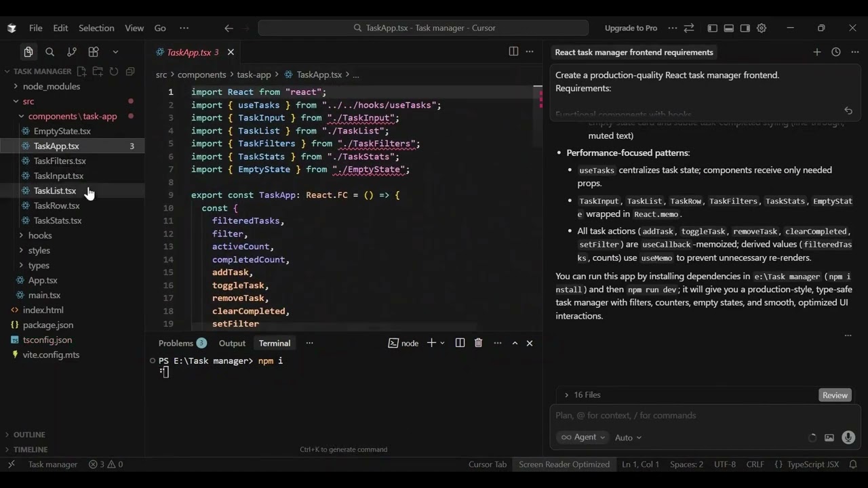Screen dimensions: 868x488
Task: Click the title bar search box
Action: (x=423, y=28)
